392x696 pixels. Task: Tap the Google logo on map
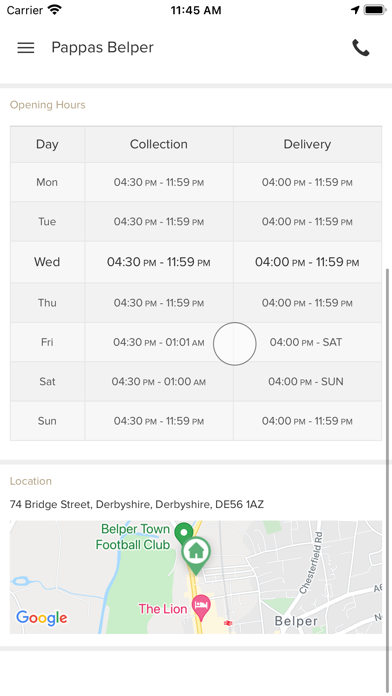42,617
